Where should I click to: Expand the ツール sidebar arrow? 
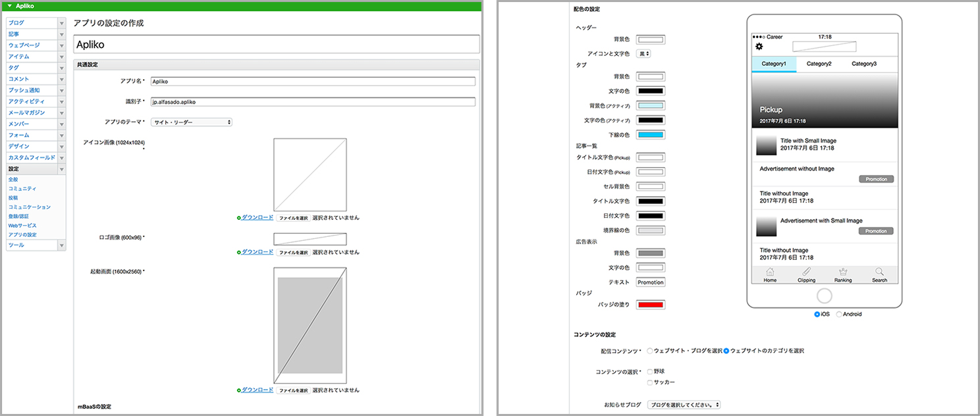pyautogui.click(x=61, y=245)
